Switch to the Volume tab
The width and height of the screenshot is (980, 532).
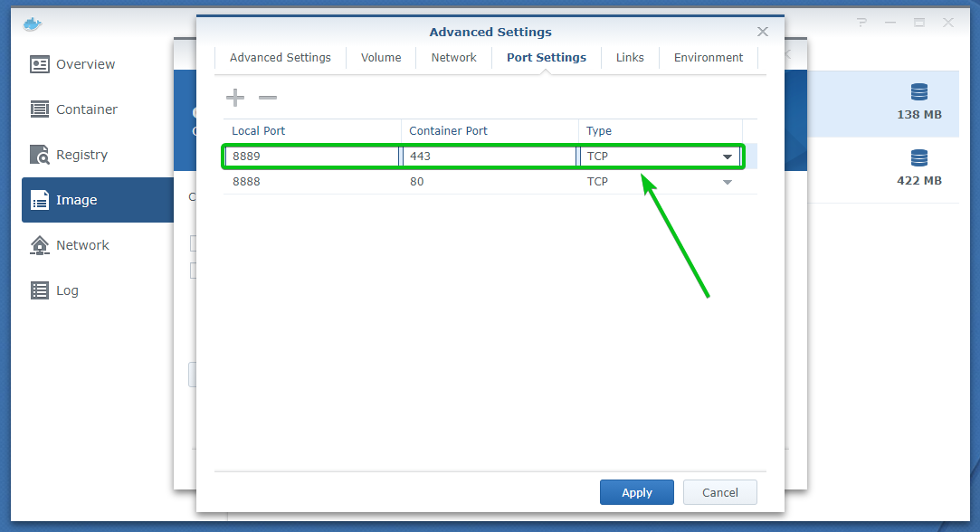pos(381,58)
